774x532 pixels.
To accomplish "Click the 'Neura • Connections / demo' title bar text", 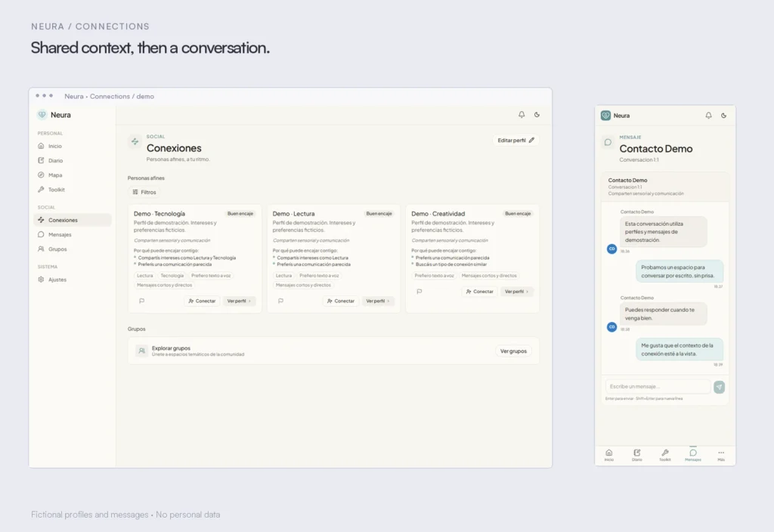I will 109,96.
